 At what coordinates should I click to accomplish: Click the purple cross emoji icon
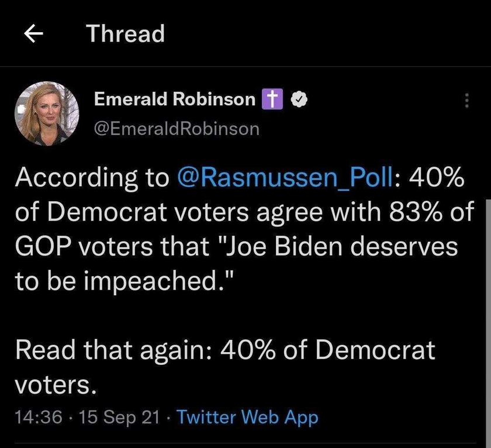272,99
